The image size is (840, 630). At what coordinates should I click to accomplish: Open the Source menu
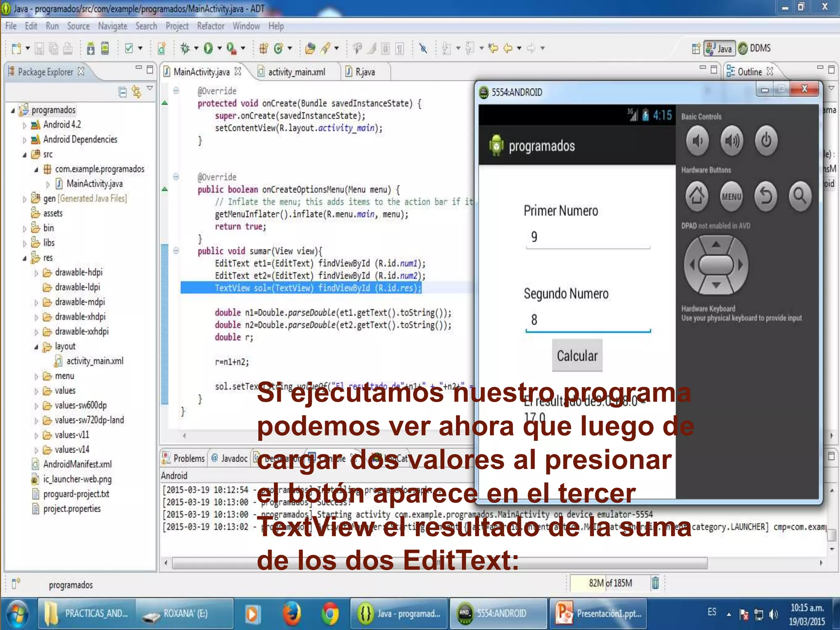pyautogui.click(x=78, y=26)
